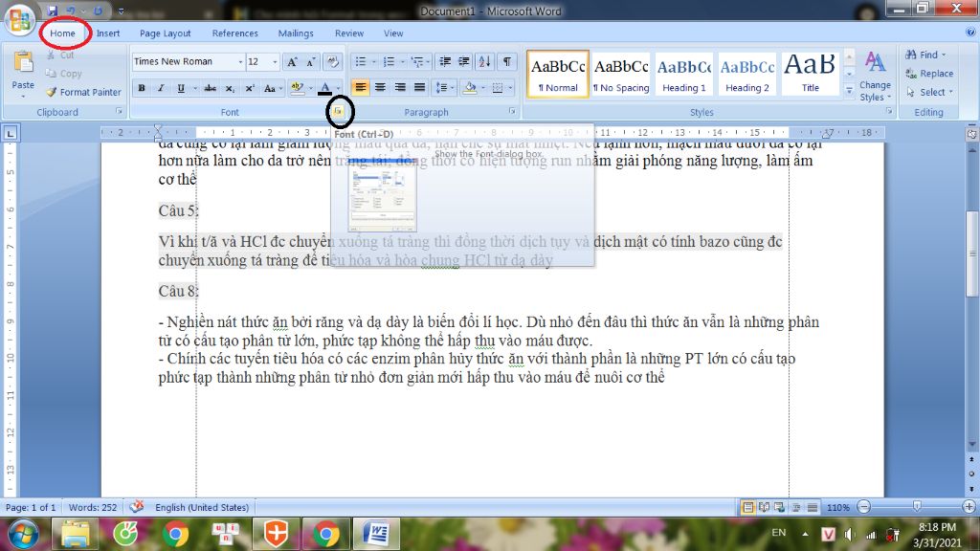Select the Format Painter tool
The image size is (980, 551).
click(83, 92)
